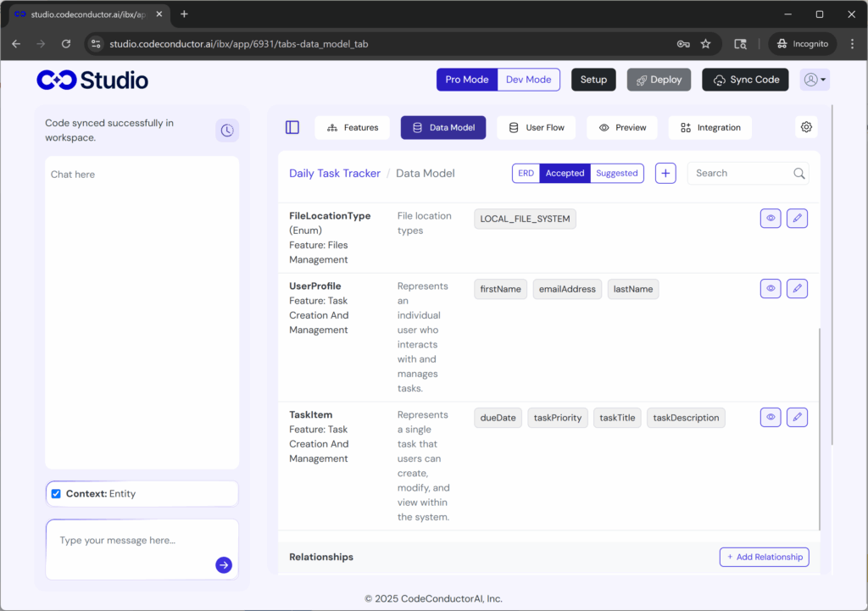
Task: Send the chat message with the arrow icon
Action: (223, 564)
